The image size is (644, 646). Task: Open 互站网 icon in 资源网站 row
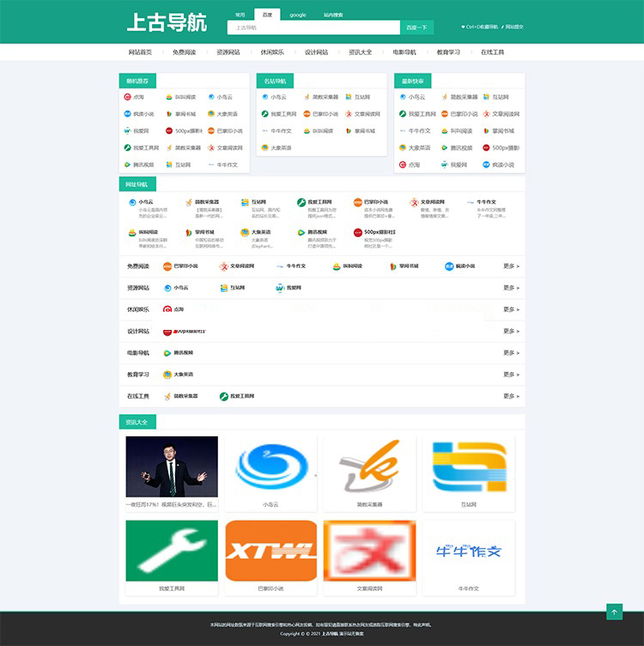(224, 288)
